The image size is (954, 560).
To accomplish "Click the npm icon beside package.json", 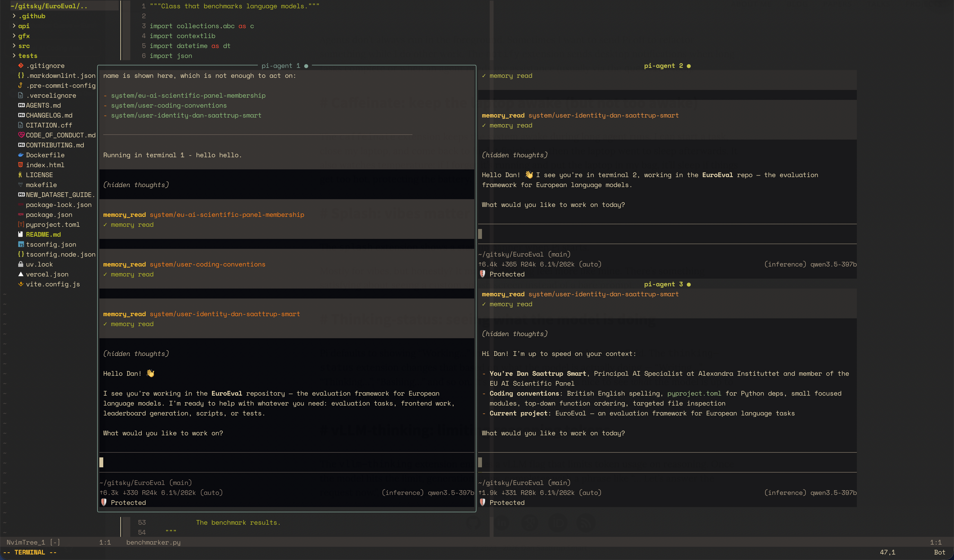I will pos(21,215).
